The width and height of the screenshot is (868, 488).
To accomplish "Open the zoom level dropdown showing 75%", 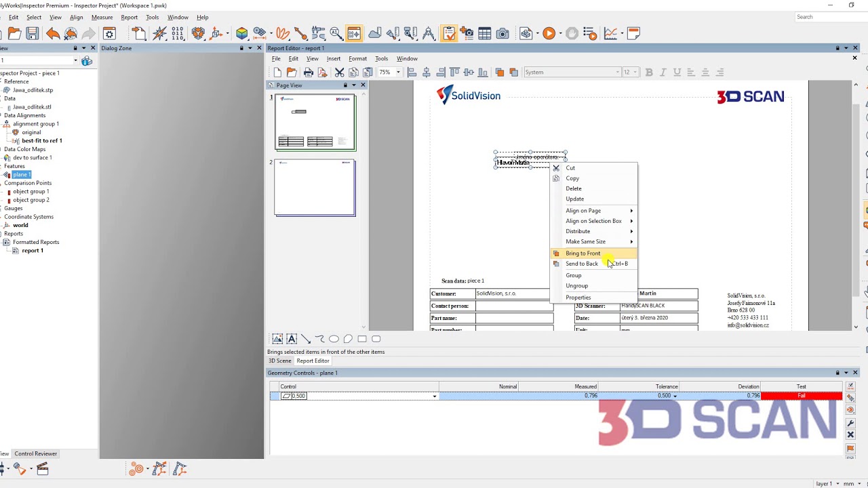I will (397, 72).
